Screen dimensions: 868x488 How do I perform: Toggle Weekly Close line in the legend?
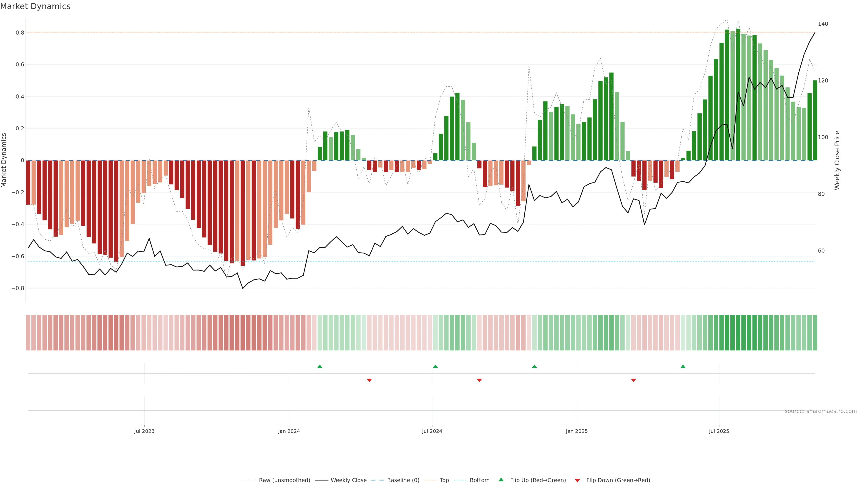coord(348,480)
